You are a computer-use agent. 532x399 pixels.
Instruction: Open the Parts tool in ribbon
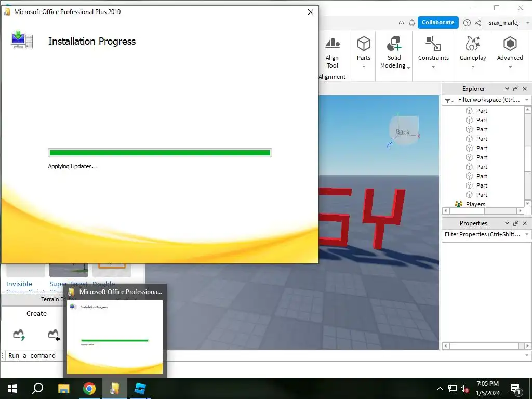coord(363,48)
